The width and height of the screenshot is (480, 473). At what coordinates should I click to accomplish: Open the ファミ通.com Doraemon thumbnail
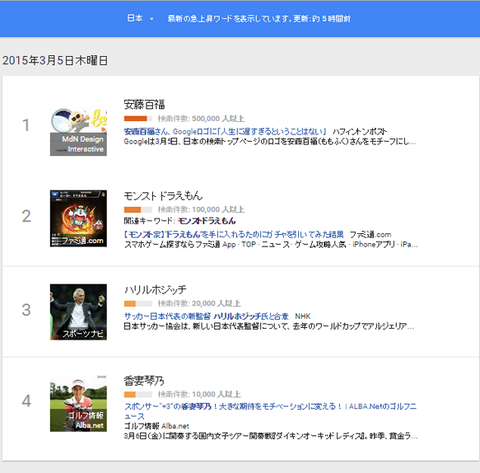[x=78, y=219]
